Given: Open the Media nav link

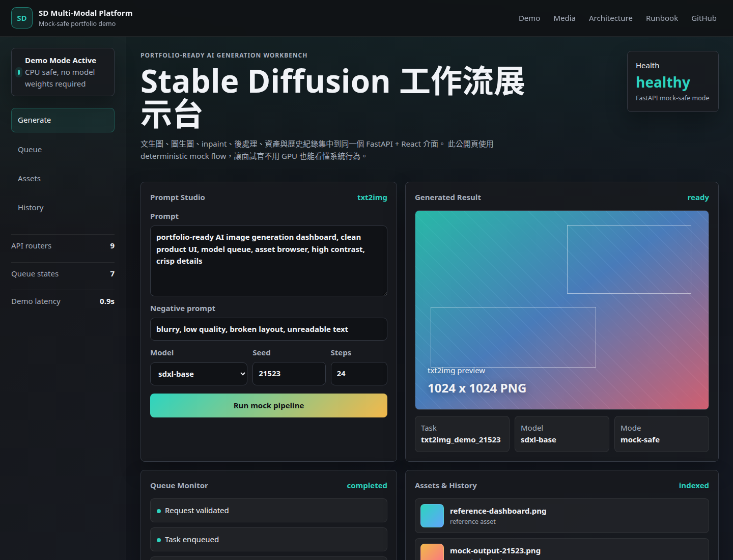Looking at the screenshot, I should coord(565,18).
